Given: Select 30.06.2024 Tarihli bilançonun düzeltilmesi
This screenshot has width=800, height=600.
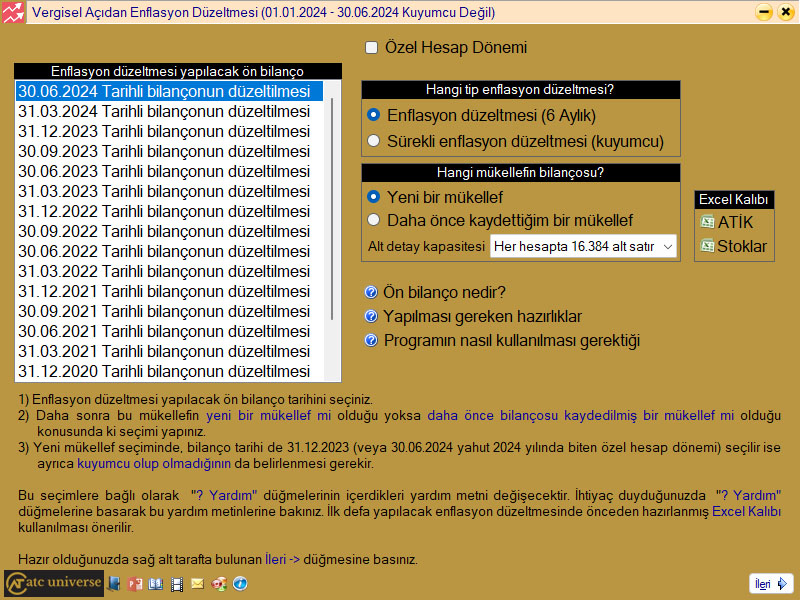Looking at the screenshot, I should [x=169, y=91].
